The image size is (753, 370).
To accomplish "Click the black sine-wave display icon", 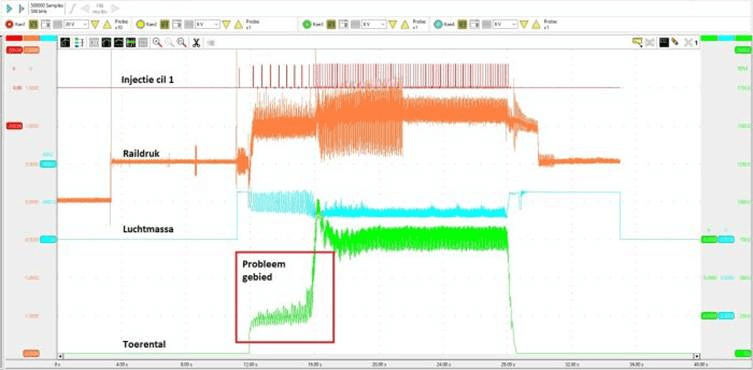I will click(119, 43).
